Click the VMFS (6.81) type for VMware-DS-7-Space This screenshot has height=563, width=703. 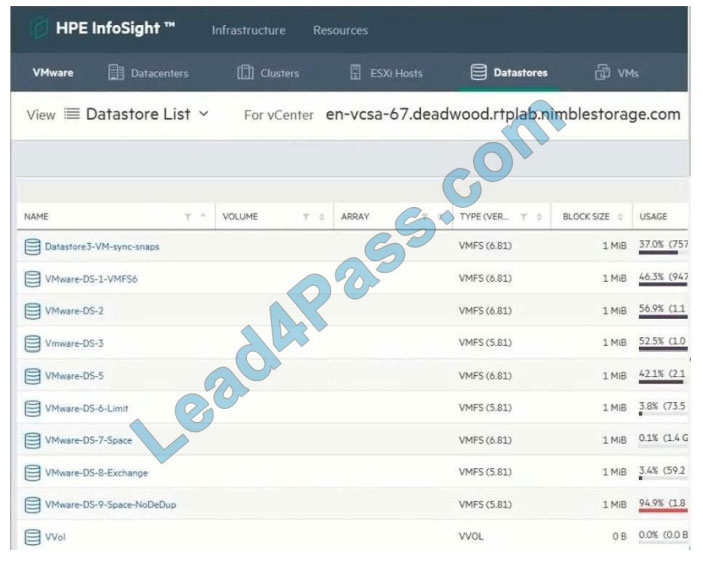pos(485,440)
